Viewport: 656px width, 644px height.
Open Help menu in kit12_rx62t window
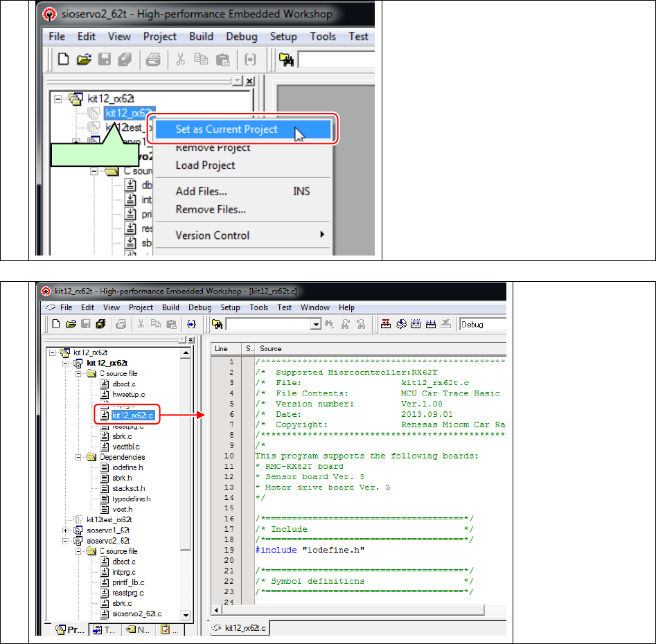pyautogui.click(x=346, y=307)
